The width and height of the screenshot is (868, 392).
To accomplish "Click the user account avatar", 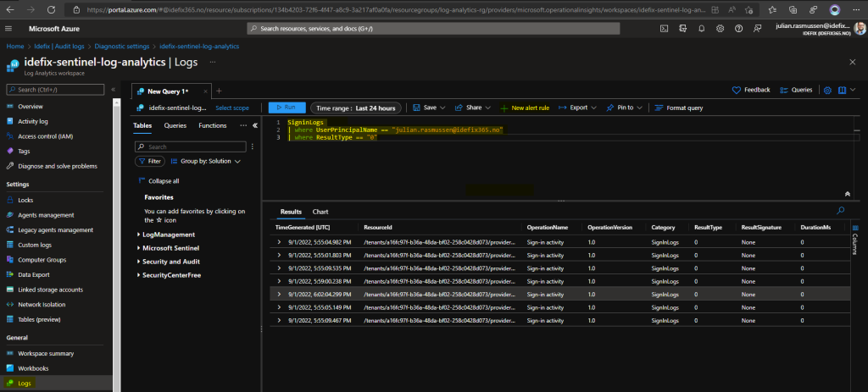I will coord(860,29).
